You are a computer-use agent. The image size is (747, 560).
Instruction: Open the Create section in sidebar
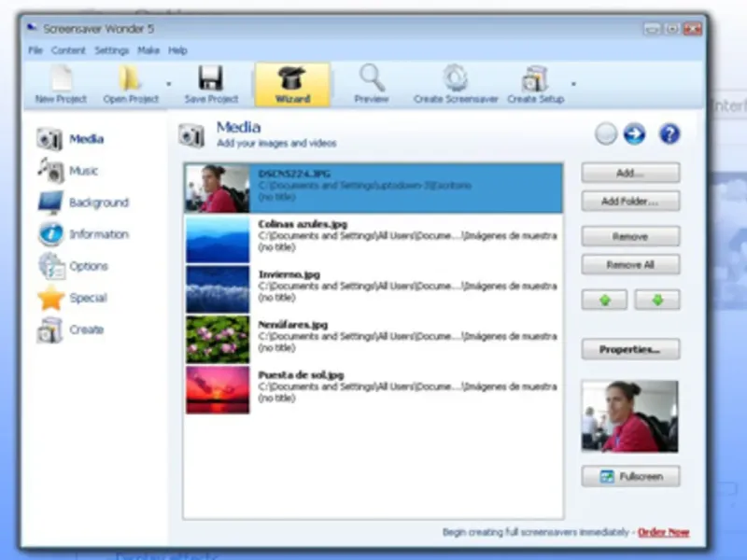[x=71, y=329]
